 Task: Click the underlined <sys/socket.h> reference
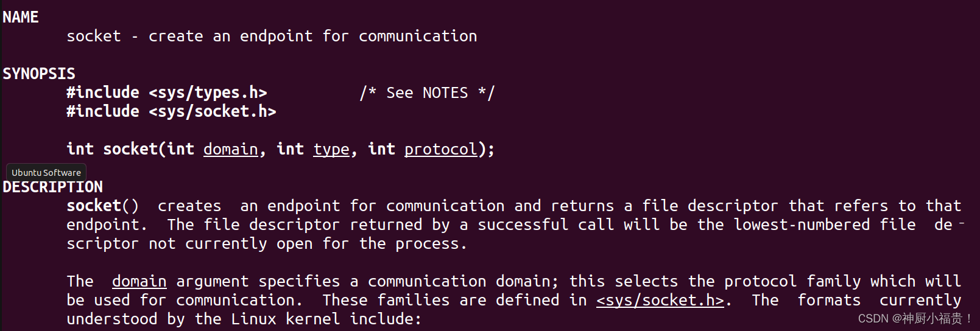point(660,300)
